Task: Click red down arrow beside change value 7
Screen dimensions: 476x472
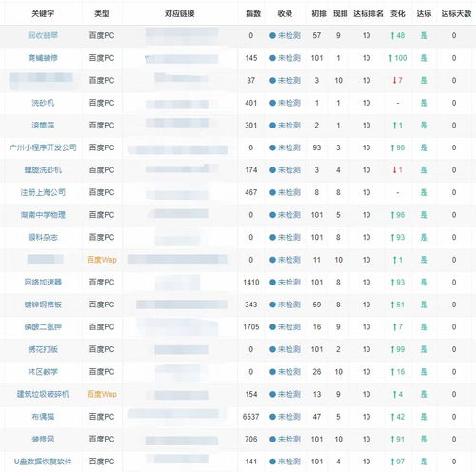Action: [x=394, y=81]
